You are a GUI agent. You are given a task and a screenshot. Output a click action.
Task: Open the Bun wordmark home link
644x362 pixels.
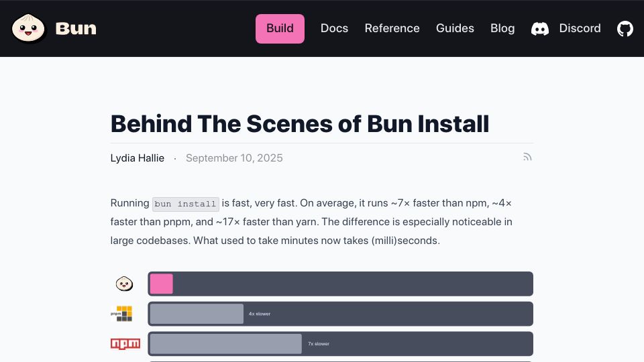[x=76, y=28]
